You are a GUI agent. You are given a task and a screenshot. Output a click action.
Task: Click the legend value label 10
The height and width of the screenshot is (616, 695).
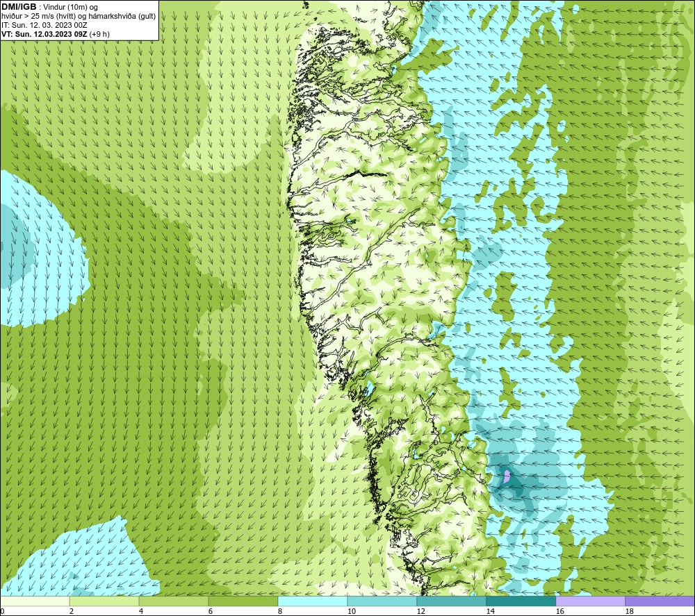click(x=351, y=612)
